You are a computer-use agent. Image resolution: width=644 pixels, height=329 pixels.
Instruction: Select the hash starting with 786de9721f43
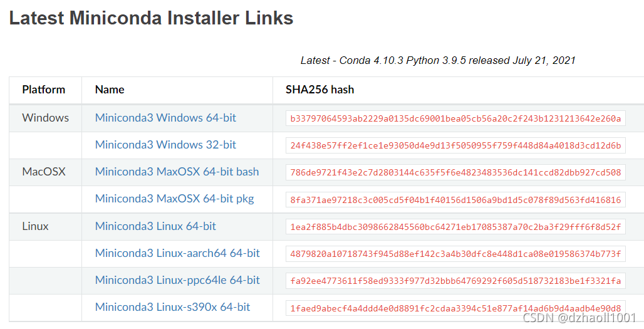pos(455,172)
